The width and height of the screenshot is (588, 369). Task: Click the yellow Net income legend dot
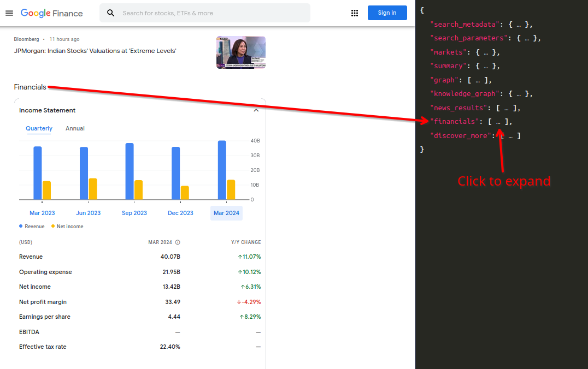53,227
